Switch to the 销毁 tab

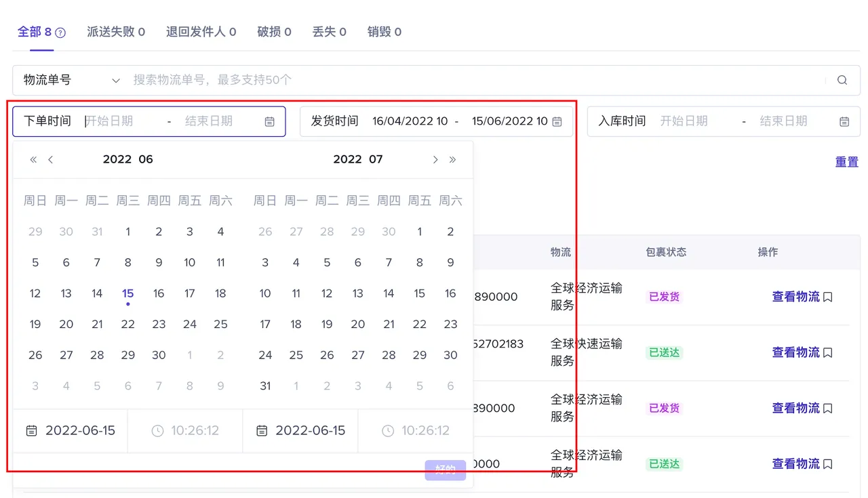[x=384, y=31]
